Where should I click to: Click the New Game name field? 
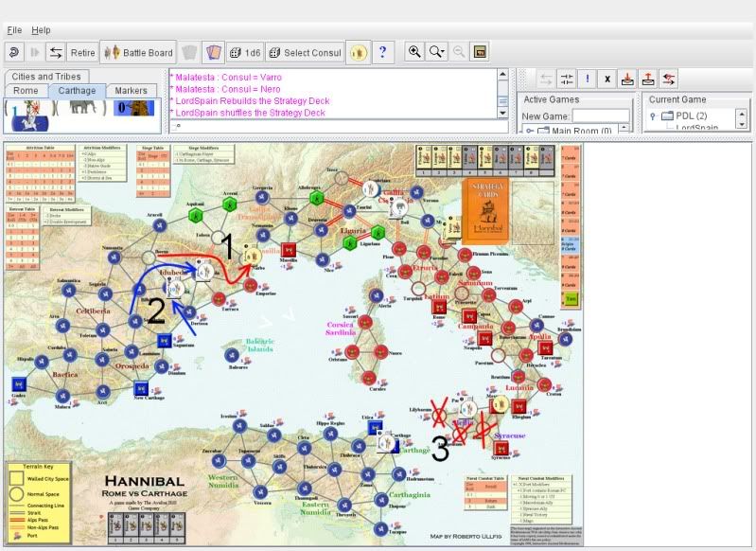(x=600, y=116)
